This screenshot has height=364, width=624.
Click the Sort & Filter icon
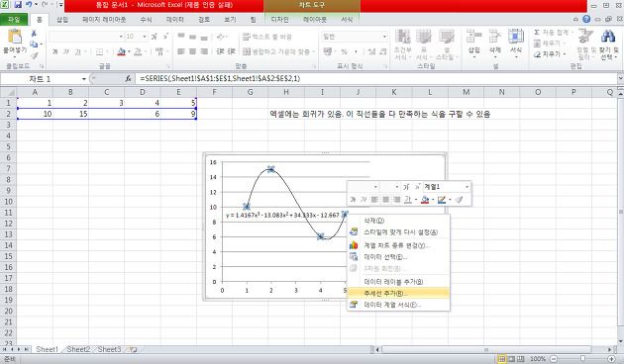(x=585, y=37)
